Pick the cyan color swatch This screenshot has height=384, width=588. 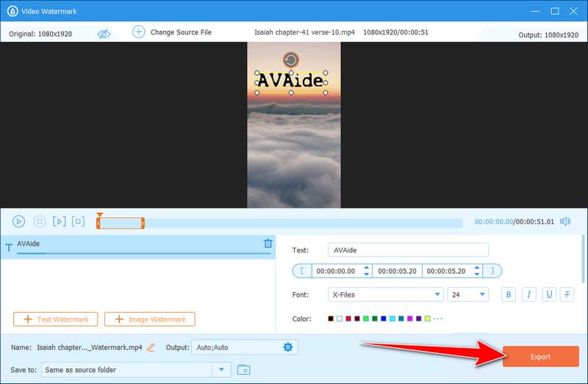click(392, 319)
